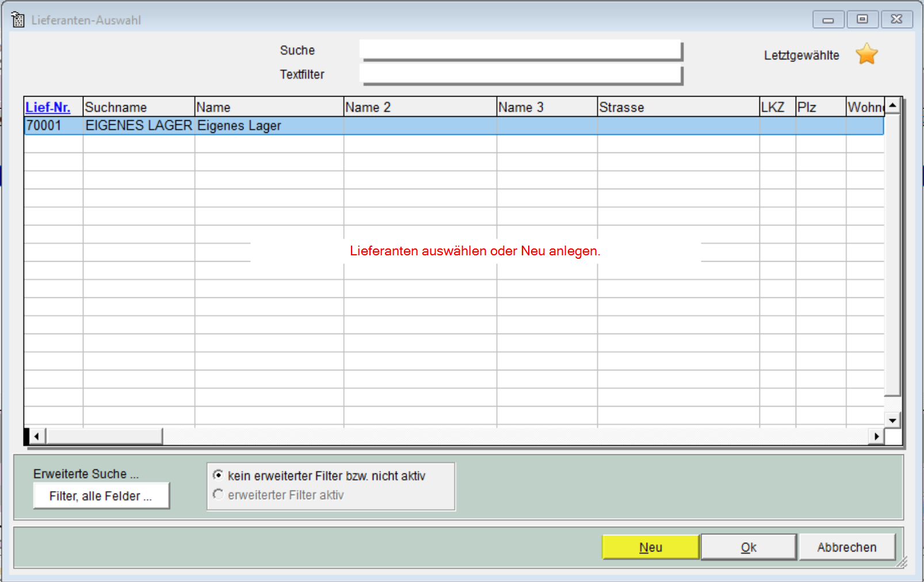Click the table's scroll up arrow
Viewport: 924px width, 582px height.
[892, 105]
